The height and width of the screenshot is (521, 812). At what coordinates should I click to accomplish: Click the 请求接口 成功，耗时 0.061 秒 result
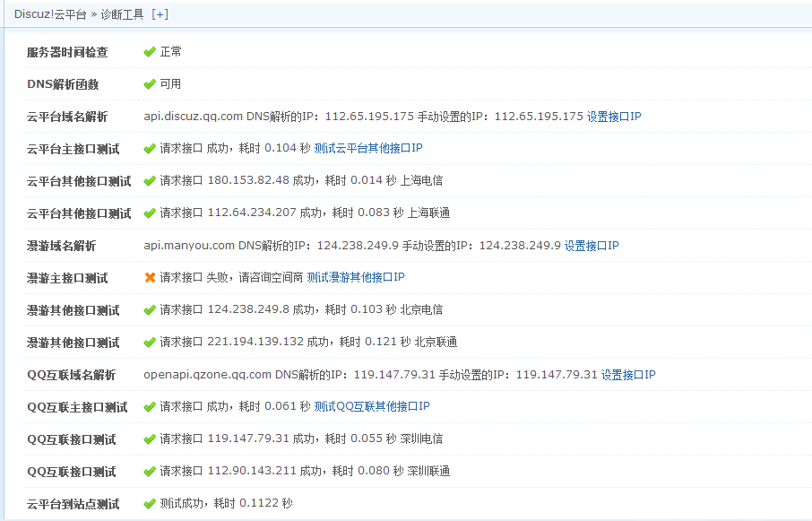click(x=235, y=406)
